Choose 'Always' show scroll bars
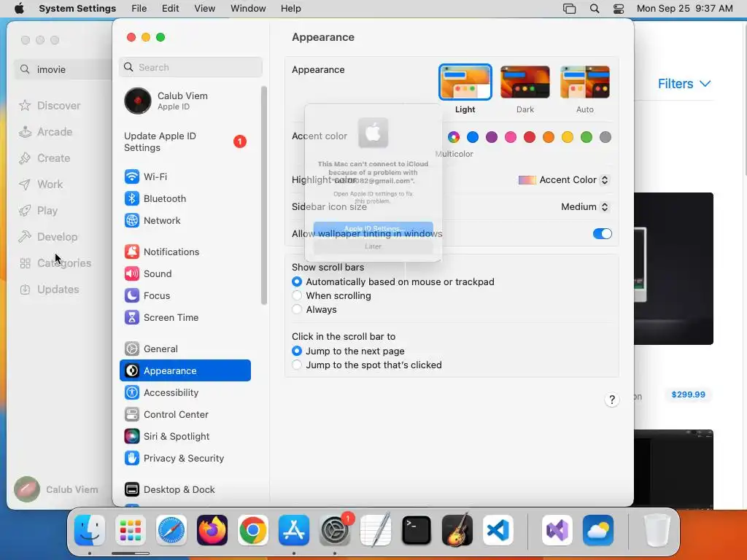747x560 pixels. (297, 309)
